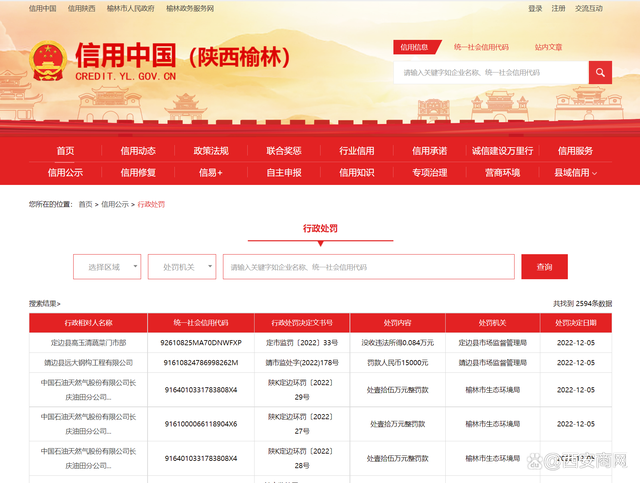The image size is (640, 483).
Task: Click 行政处罚 in the breadcrumb
Action: coord(151,204)
